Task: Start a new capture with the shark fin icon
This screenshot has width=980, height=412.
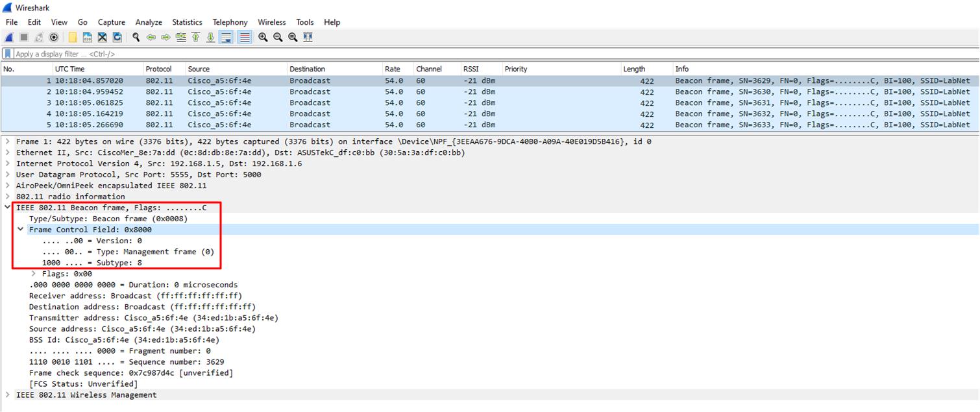Action: [x=8, y=37]
